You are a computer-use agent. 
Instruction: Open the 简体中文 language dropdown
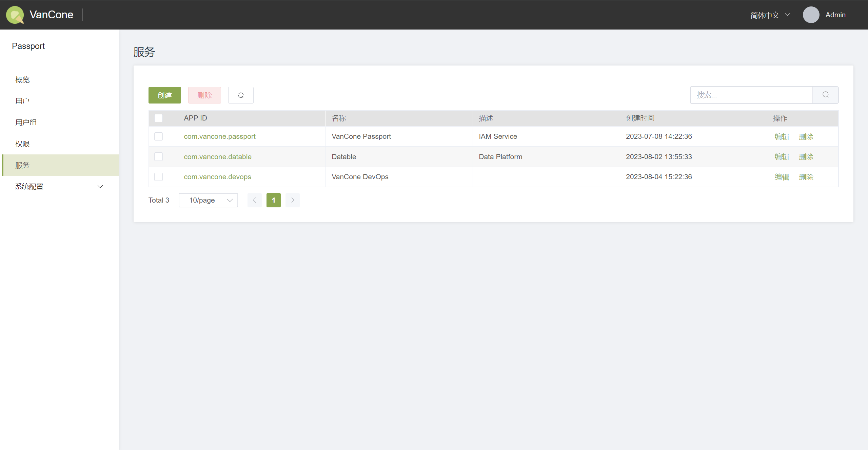pos(770,15)
